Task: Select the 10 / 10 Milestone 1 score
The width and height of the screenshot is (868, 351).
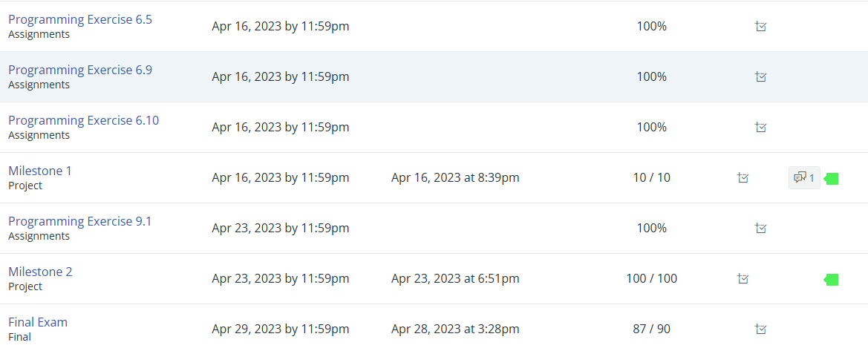Action: point(651,177)
